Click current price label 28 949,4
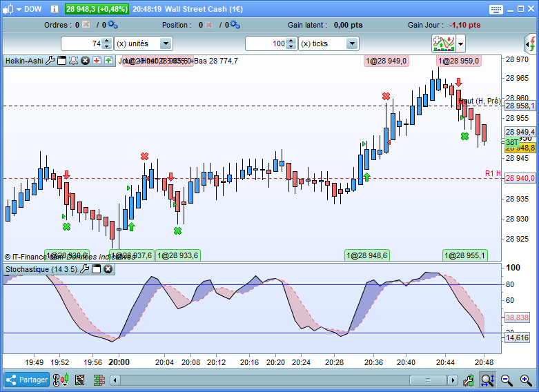 [x=520, y=132]
